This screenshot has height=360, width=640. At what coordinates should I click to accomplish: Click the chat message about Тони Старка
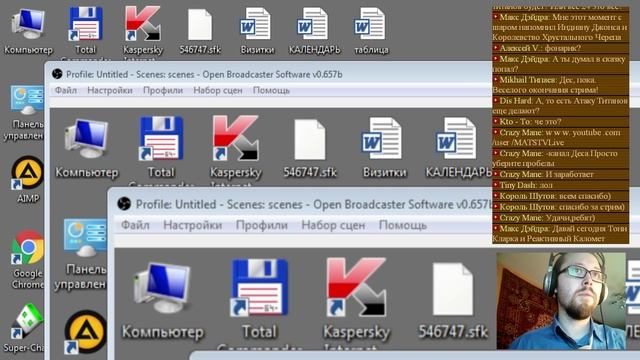coord(560,233)
